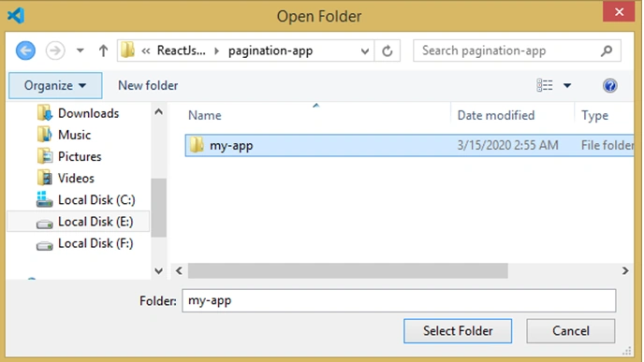This screenshot has height=362, width=644.
Task: Click the File folder type cell
Action: [607, 145]
